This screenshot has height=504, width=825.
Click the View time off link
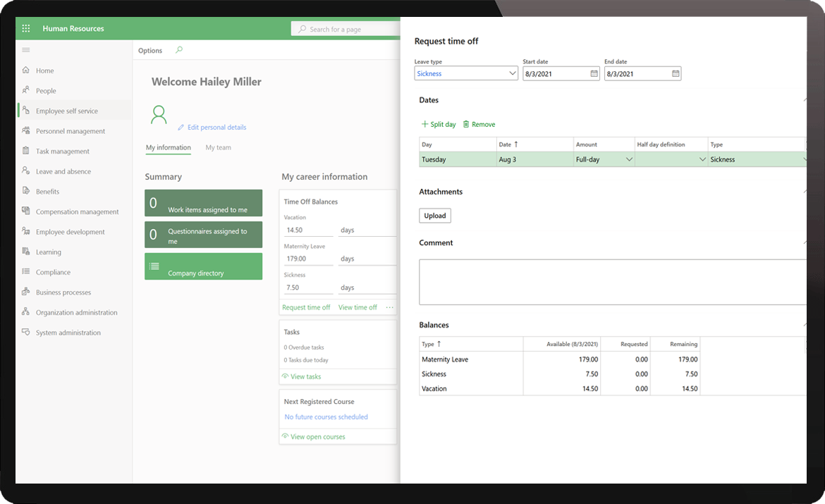click(357, 307)
